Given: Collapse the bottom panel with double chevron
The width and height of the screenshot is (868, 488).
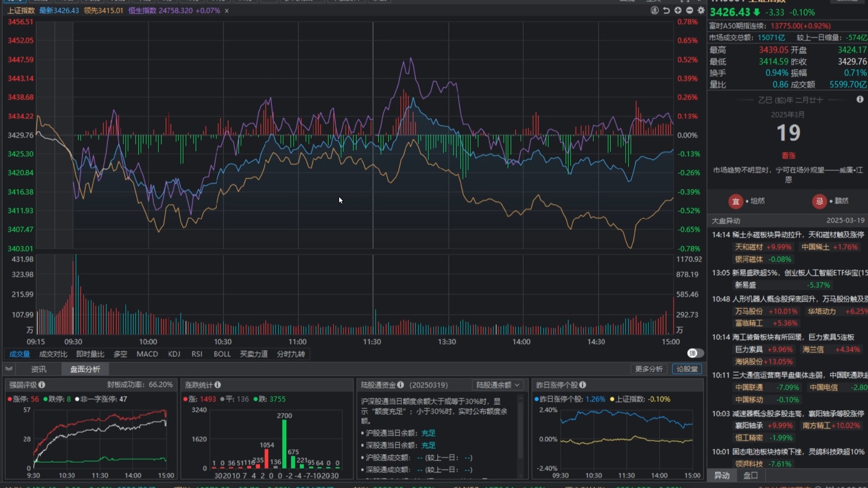Looking at the screenshot, I should tap(9, 369).
